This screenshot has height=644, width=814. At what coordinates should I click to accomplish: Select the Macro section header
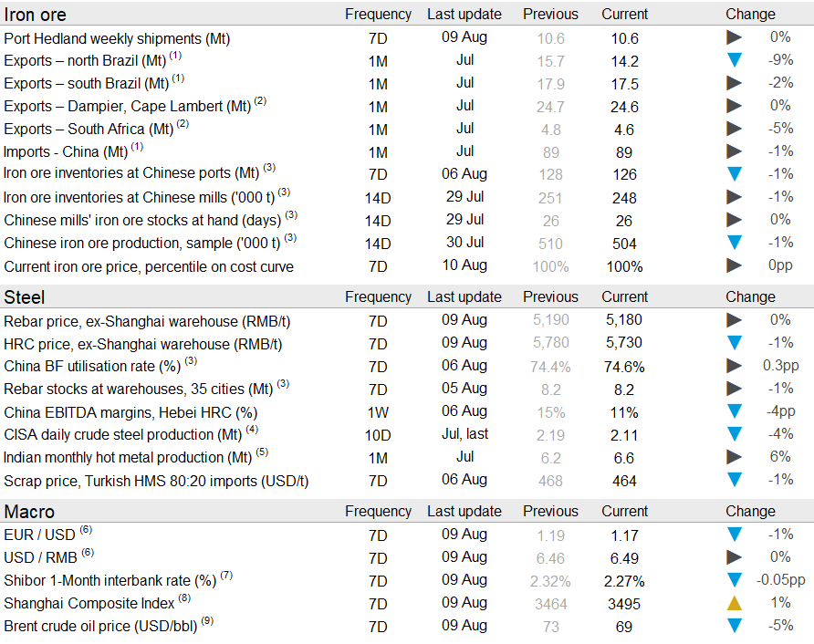pos(29,512)
